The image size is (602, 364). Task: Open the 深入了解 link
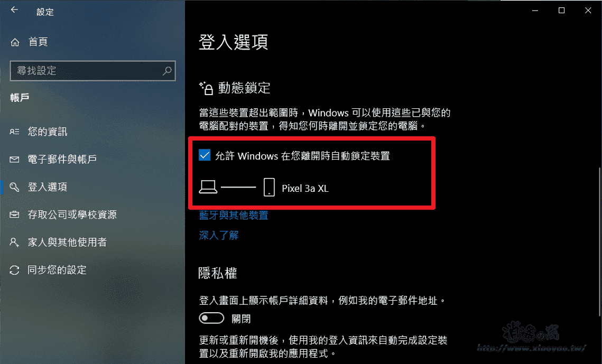219,235
